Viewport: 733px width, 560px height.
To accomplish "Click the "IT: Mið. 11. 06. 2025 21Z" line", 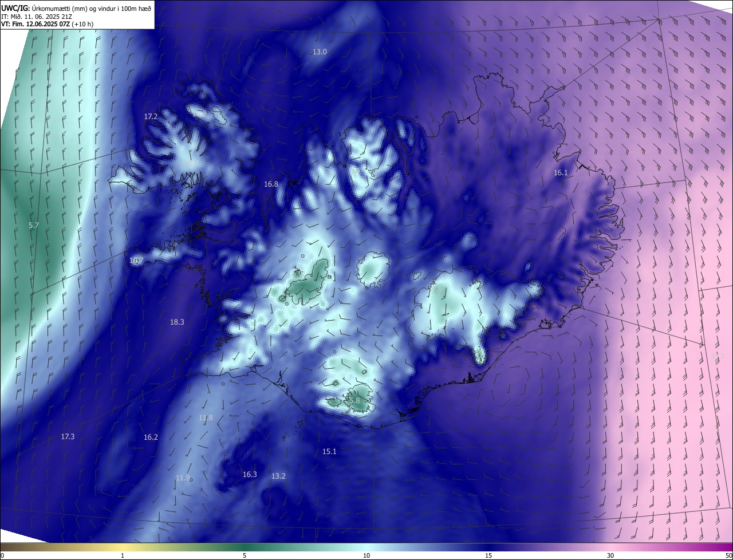I will pos(36,16).
